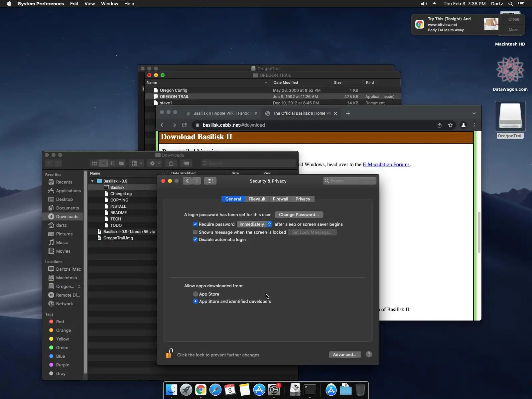
Task: Eject the Oregon volume in sidebar
Action: click(x=79, y=286)
